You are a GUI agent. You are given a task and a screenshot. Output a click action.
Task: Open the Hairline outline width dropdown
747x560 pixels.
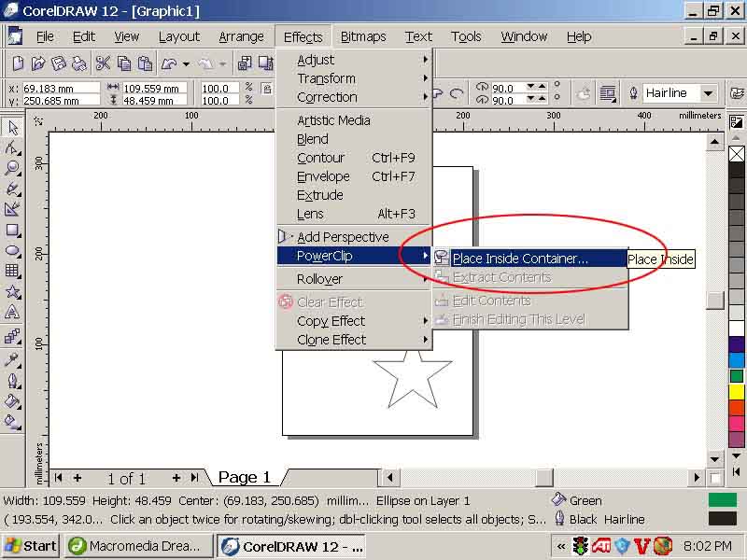(x=708, y=93)
